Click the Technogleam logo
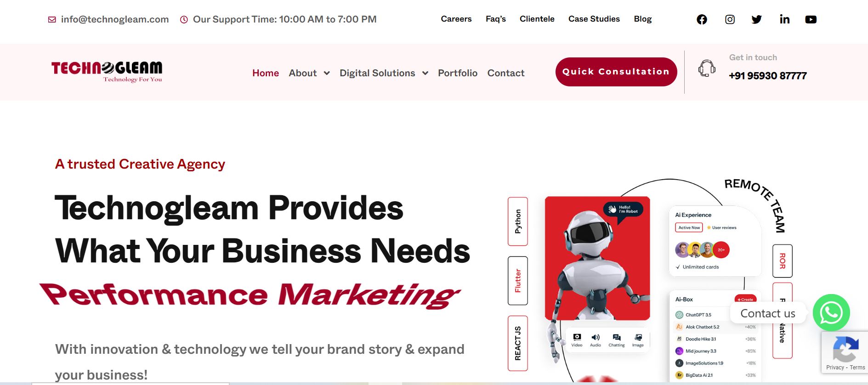868x385 pixels. click(107, 72)
